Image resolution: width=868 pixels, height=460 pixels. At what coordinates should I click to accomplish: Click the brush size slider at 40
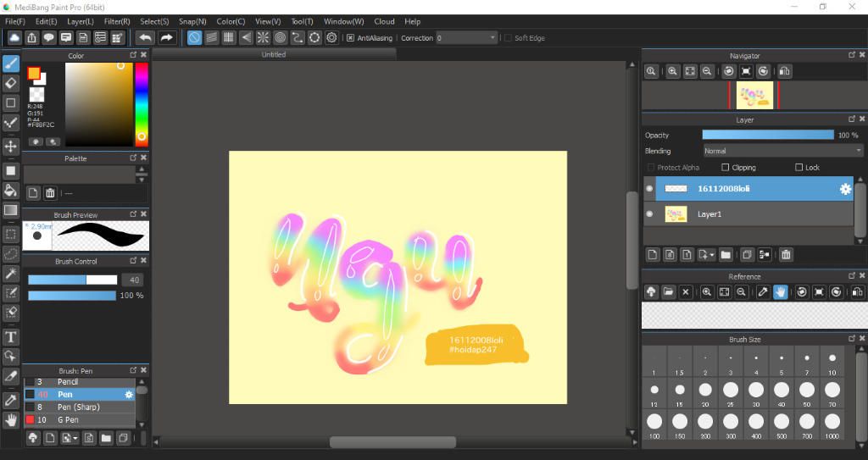tap(73, 280)
